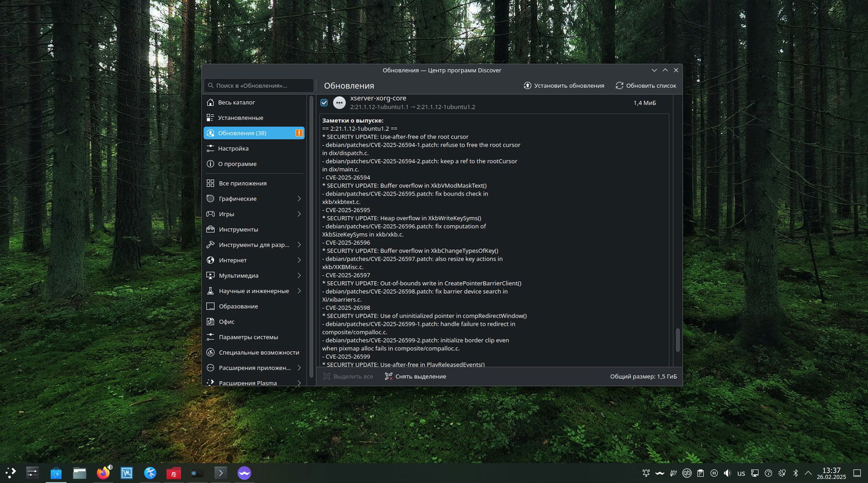Click the show desktop button

tap(857, 473)
